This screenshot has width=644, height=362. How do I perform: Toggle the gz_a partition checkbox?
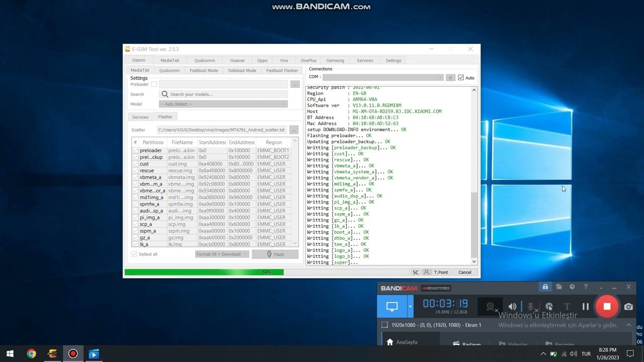tap(135, 238)
